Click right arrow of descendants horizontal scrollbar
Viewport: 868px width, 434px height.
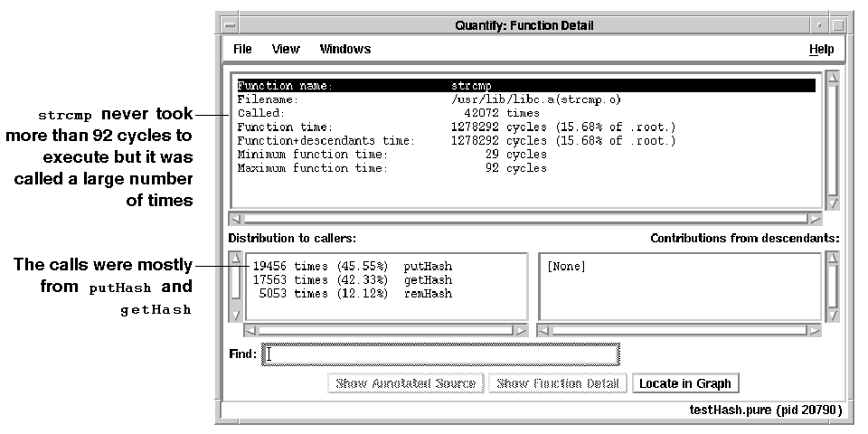[x=815, y=331]
